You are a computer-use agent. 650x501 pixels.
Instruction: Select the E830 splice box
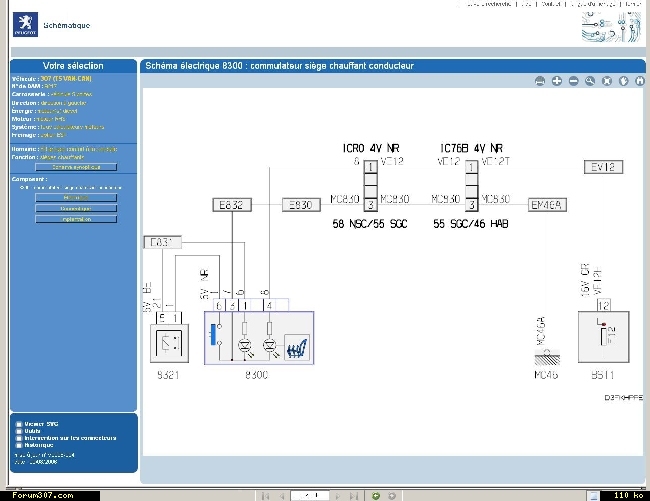pos(301,205)
